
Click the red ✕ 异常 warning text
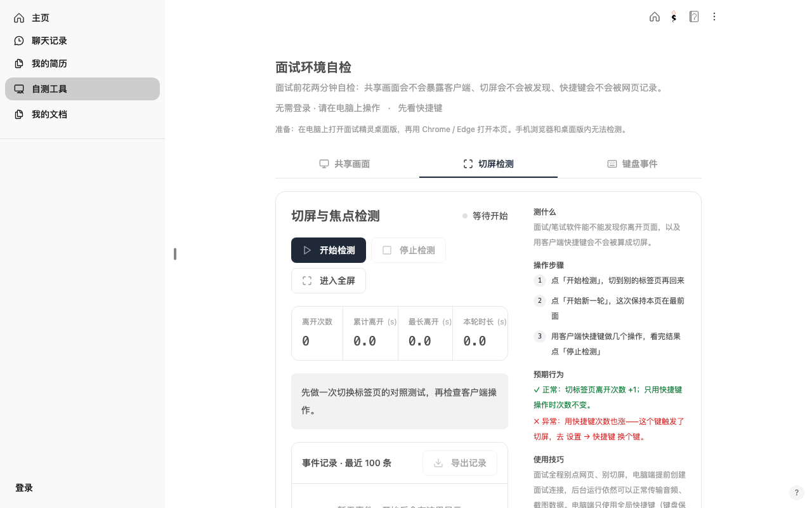point(609,429)
